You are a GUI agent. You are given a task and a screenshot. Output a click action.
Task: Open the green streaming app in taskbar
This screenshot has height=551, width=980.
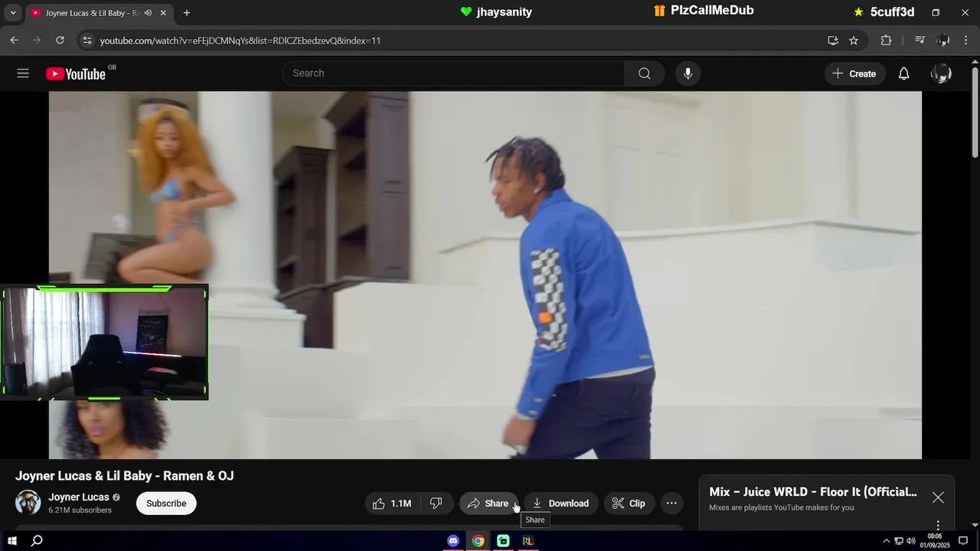coord(503,541)
